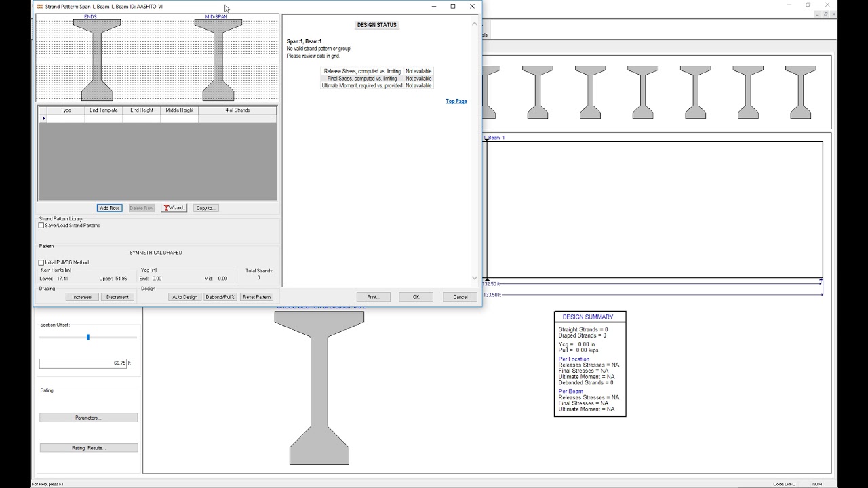Screen dimensions: 868x488
Task: Click the MID-SPAN beam section preview
Action: pos(218,60)
